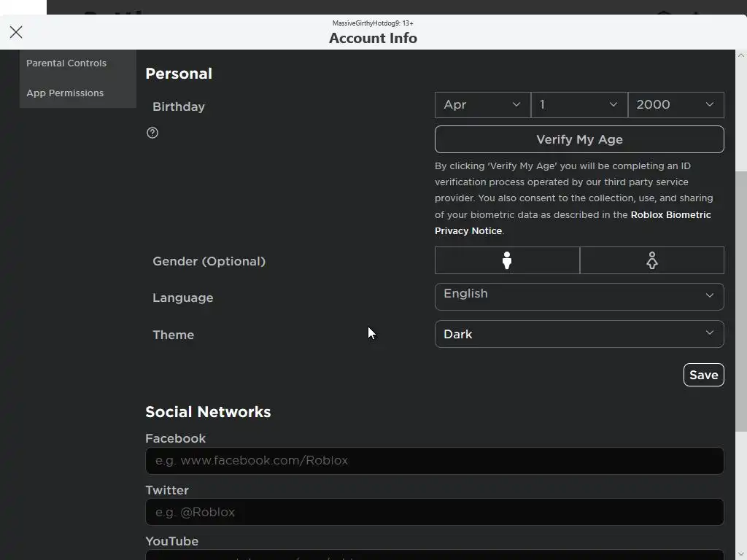Expand the Language dropdown
Image resolution: width=747 pixels, height=560 pixels.
[x=579, y=296]
